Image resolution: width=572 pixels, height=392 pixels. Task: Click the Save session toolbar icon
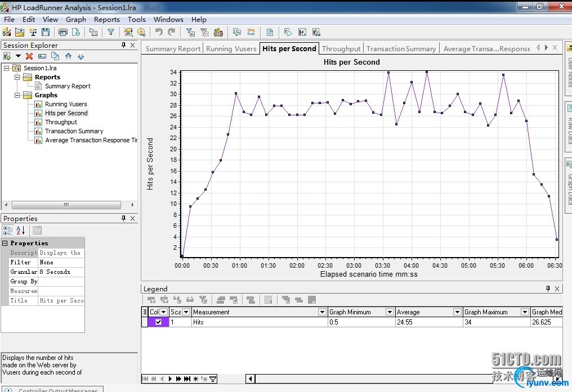pos(46,33)
